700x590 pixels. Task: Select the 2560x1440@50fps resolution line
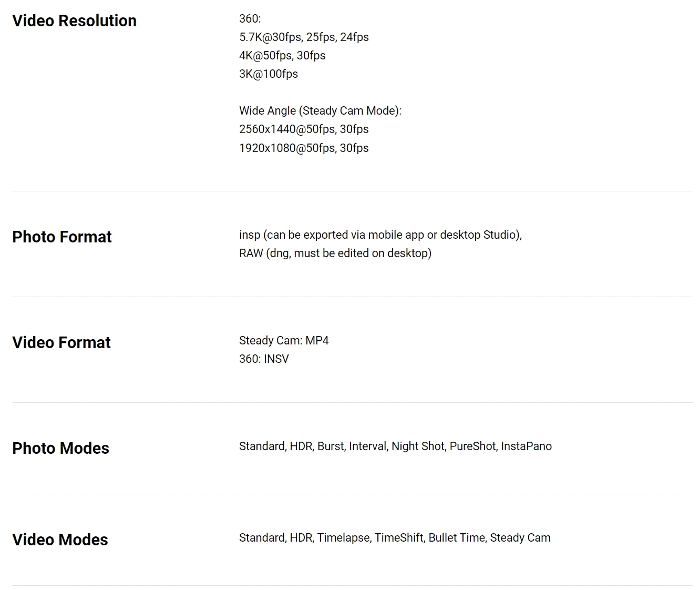(304, 129)
